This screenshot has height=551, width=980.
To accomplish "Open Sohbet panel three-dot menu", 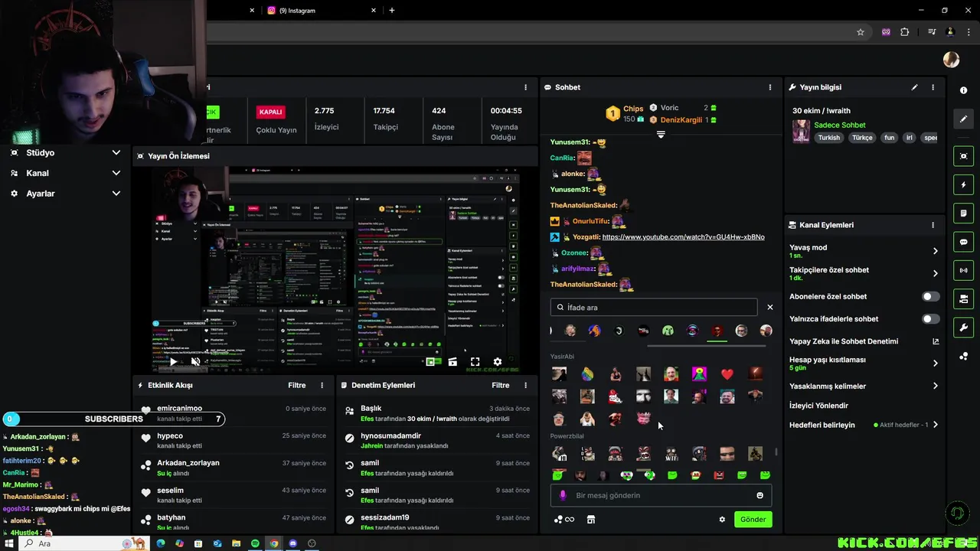I will tap(770, 87).
